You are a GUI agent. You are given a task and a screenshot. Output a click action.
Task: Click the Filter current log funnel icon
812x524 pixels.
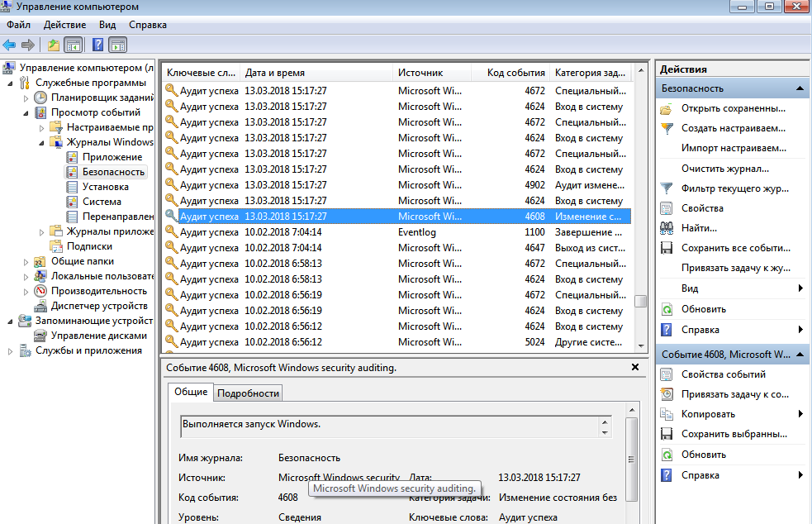tap(667, 188)
